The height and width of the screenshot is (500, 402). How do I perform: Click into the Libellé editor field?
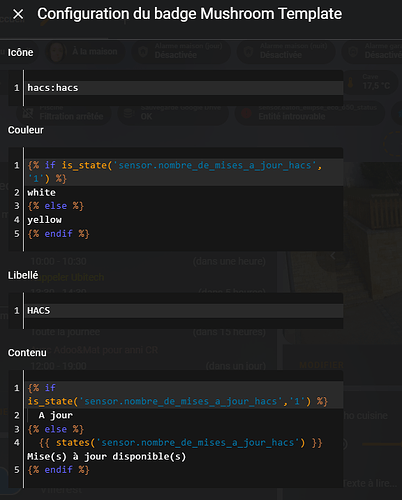(176, 311)
